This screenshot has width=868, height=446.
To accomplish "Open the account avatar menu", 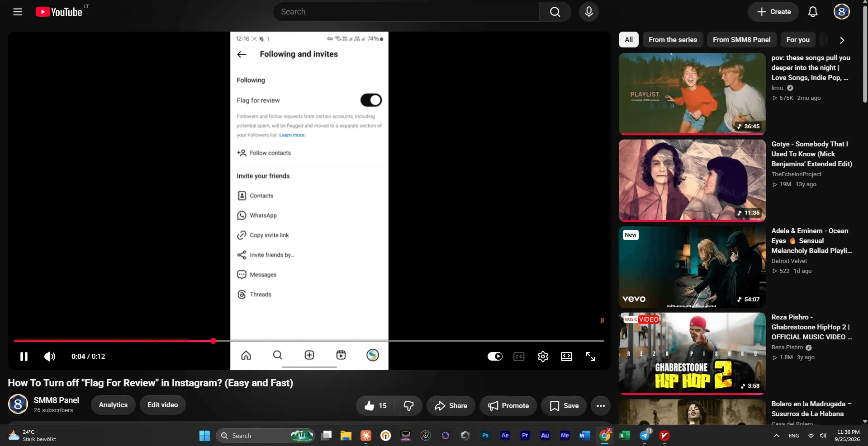I will (841, 12).
